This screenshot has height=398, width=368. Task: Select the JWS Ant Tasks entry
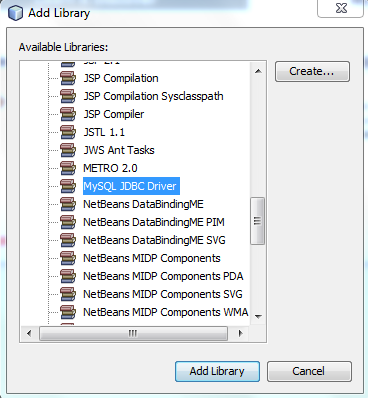click(119, 150)
